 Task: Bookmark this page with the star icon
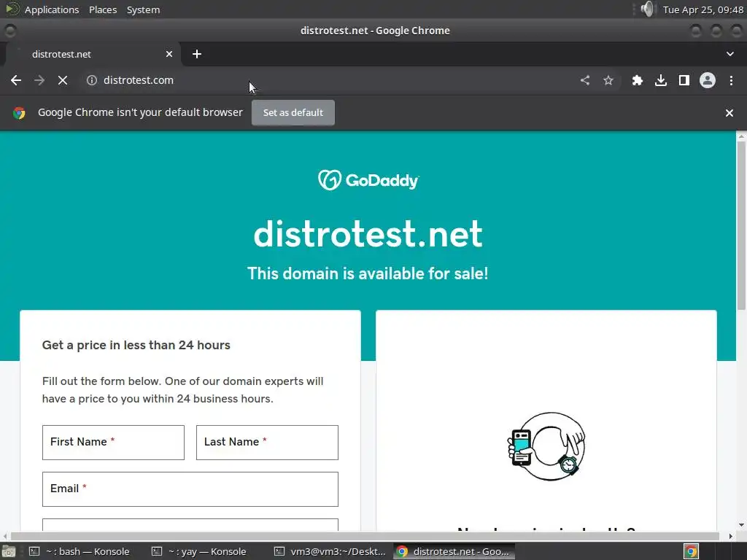(608, 80)
